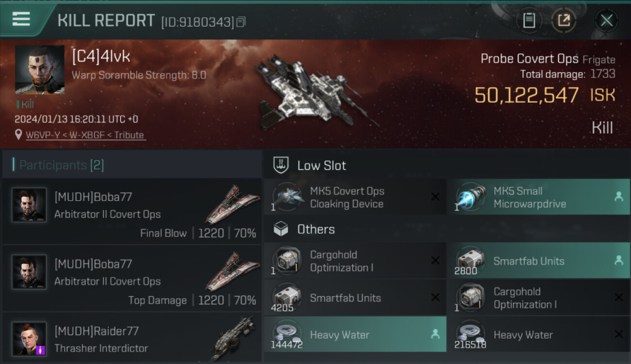
Task: Click the clipboard report icon
Action: pos(529,20)
